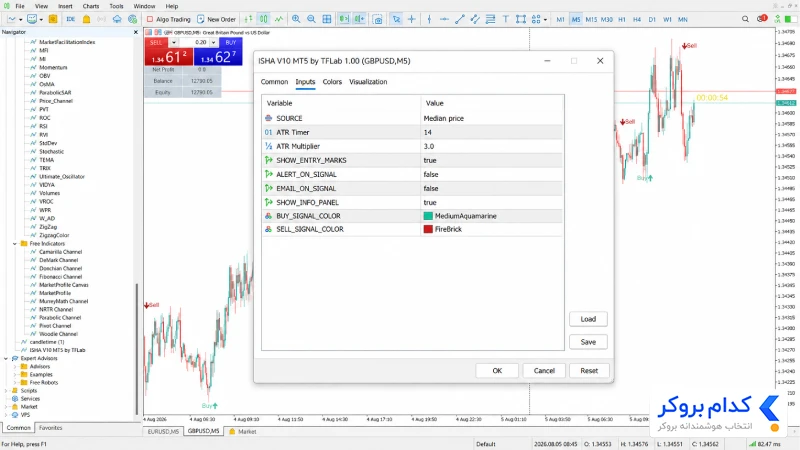The width and height of the screenshot is (800, 450).
Task: Switch to H1 timeframe
Action: tap(621, 19)
